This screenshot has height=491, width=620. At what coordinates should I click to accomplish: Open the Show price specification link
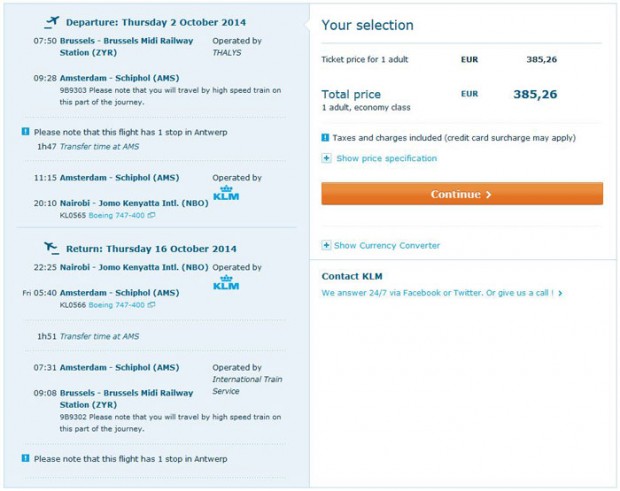tap(386, 158)
